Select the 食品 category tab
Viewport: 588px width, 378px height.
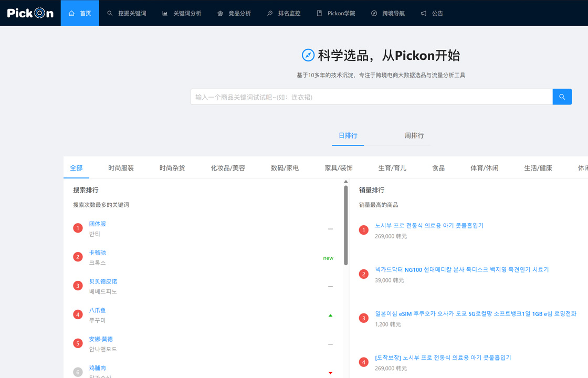point(438,168)
